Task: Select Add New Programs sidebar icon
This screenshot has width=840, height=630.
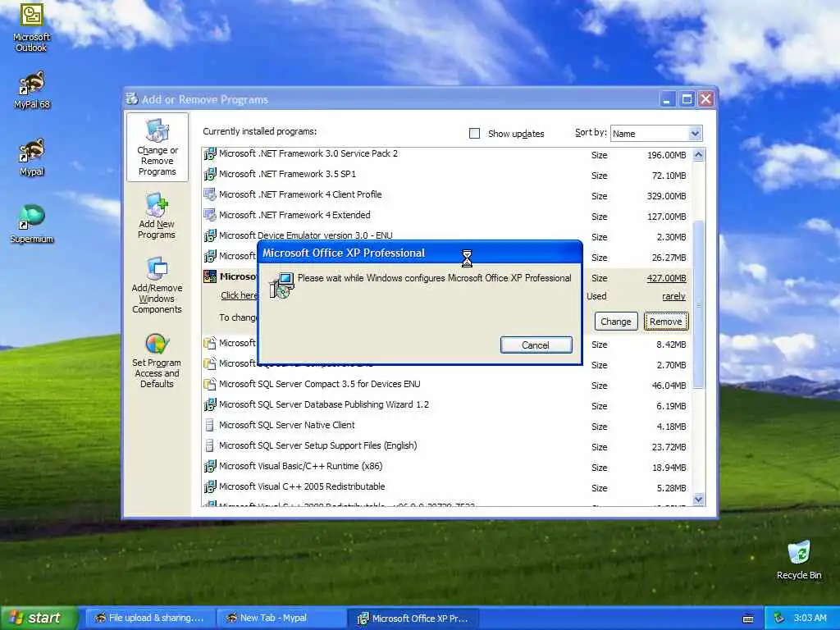Action: [157, 216]
